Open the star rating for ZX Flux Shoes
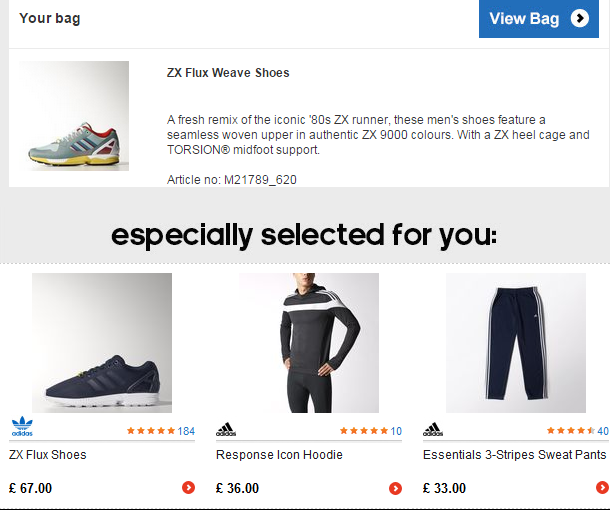The image size is (610, 510). click(x=151, y=431)
